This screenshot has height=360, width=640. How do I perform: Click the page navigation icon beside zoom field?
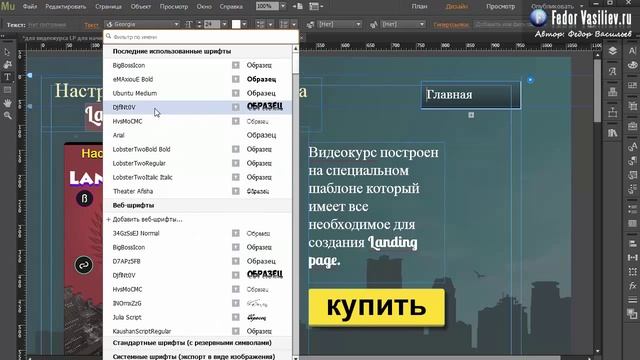click(298, 6)
